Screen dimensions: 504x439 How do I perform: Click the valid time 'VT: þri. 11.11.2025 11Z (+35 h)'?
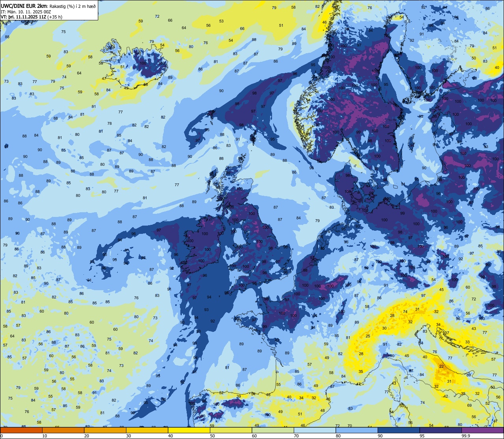31,17
